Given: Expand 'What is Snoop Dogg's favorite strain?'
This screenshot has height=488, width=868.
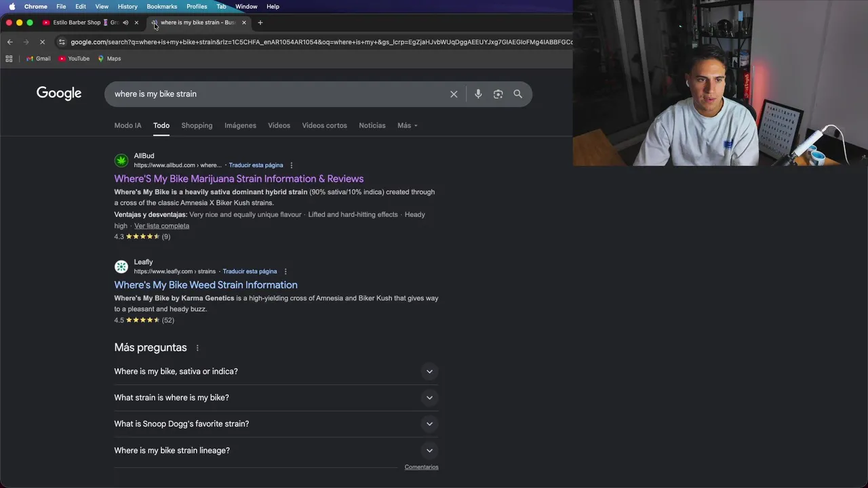Looking at the screenshot, I should point(276,424).
